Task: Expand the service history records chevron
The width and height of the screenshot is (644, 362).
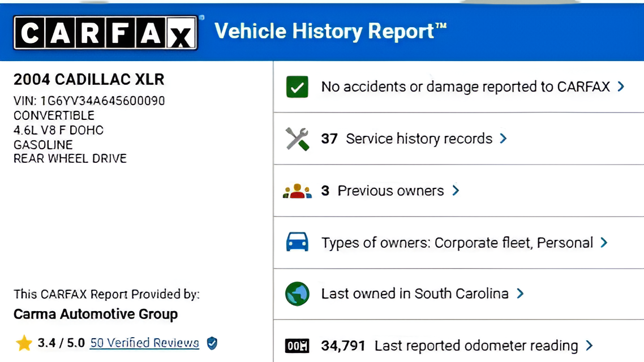Action: click(x=503, y=139)
